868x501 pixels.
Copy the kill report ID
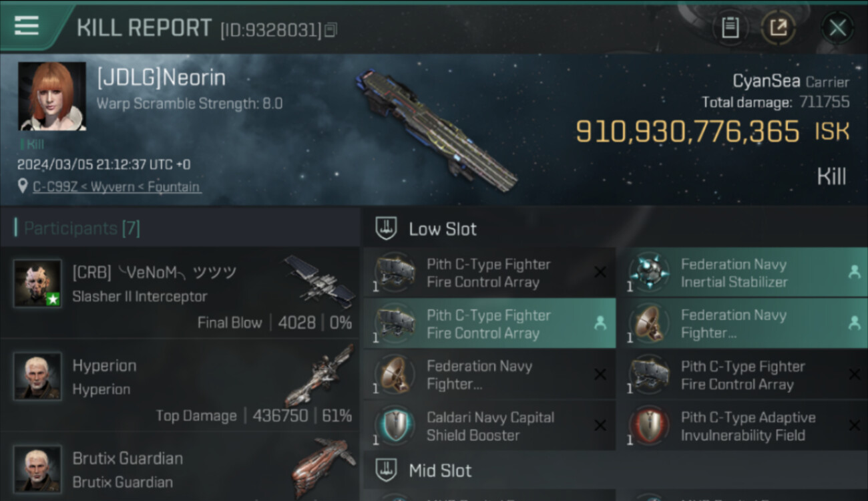(x=331, y=29)
